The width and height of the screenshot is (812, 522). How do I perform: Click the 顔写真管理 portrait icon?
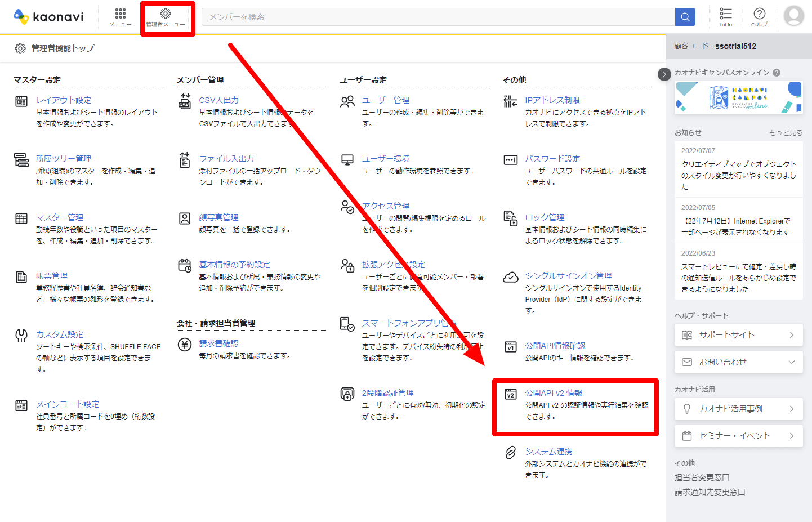(x=185, y=218)
